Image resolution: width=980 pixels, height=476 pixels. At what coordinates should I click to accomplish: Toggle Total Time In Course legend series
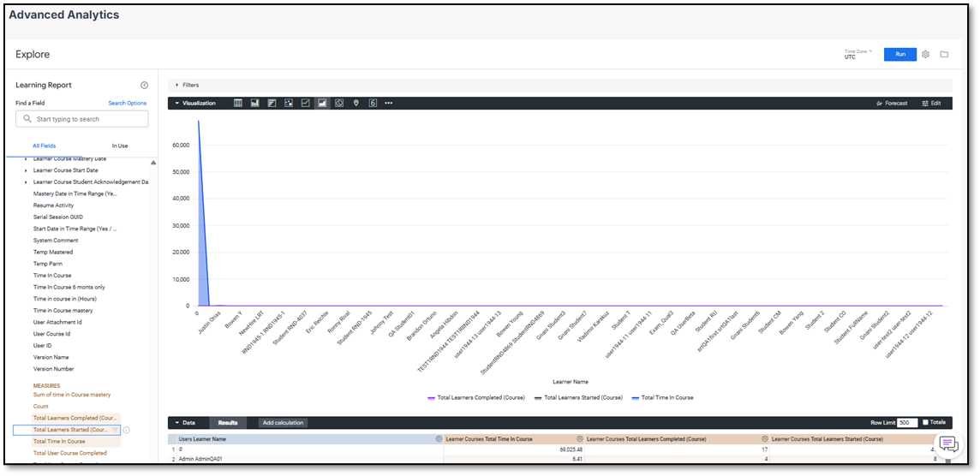[662, 397]
